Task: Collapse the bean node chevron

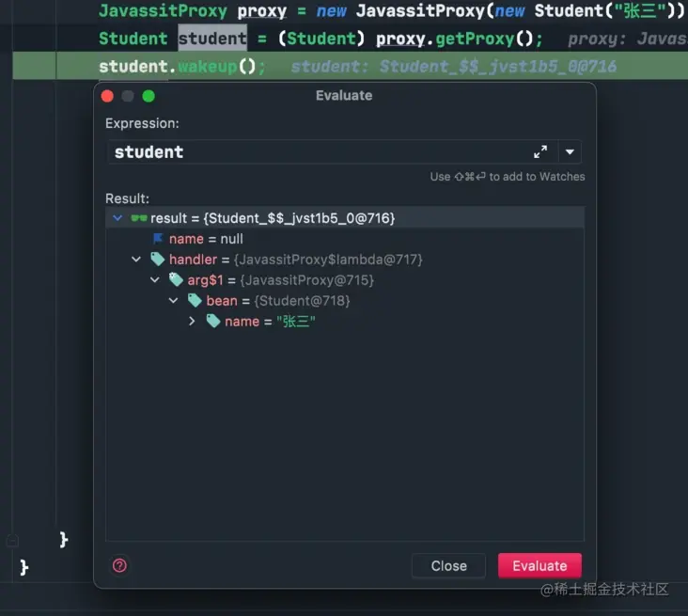Action: click(174, 300)
